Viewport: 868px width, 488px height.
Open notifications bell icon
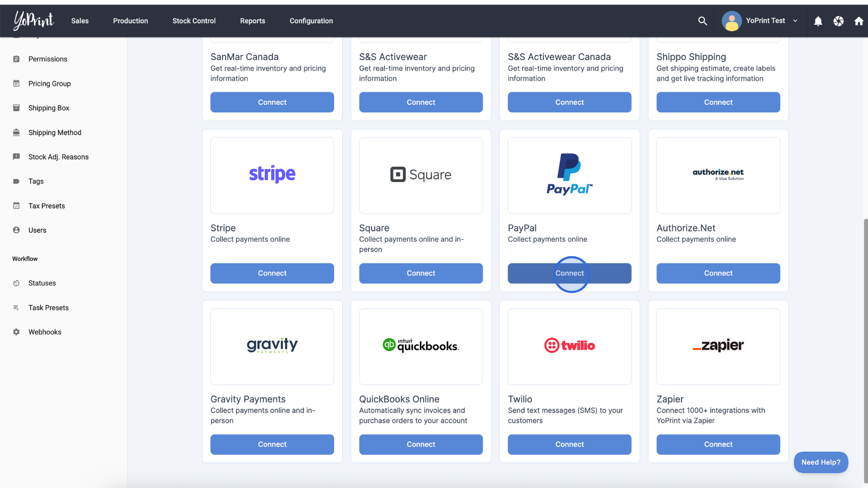(818, 21)
